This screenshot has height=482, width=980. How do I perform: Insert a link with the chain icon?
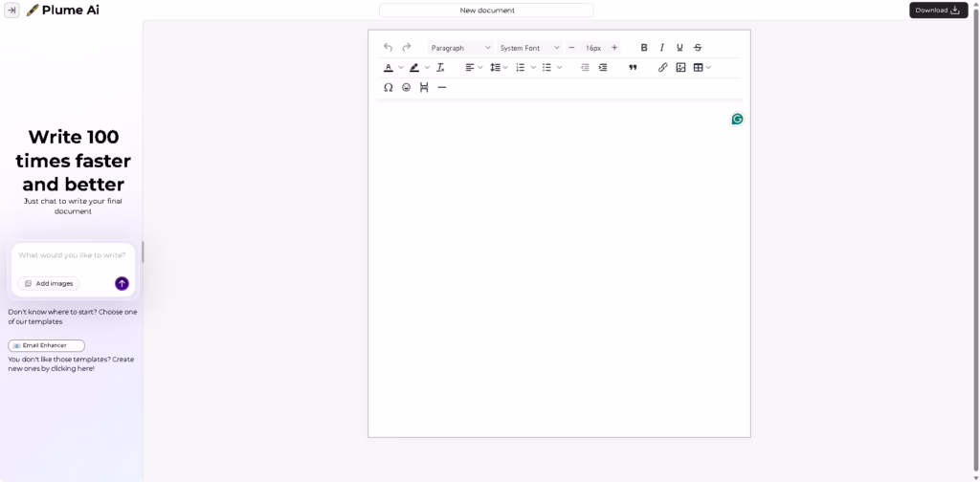point(662,68)
